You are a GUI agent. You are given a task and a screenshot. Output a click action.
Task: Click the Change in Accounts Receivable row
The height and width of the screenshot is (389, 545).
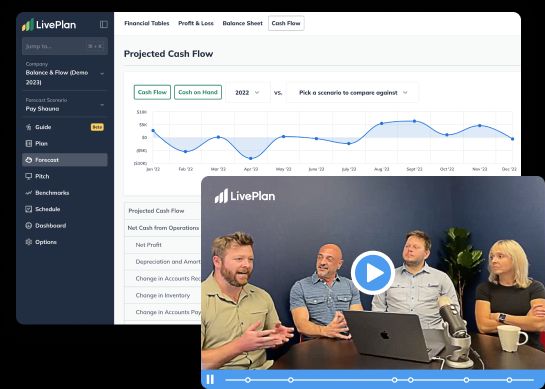[163, 278]
